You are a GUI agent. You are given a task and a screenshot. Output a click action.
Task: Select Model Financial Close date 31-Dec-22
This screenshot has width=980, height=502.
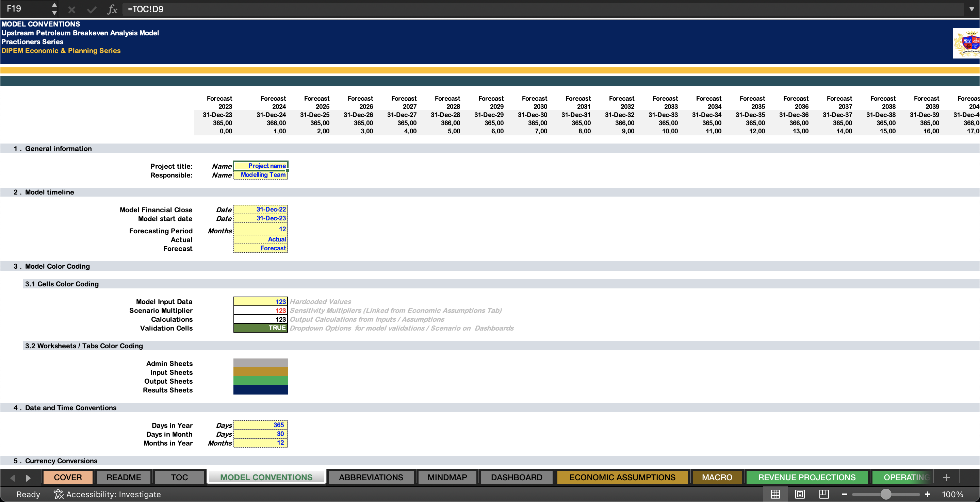click(261, 209)
